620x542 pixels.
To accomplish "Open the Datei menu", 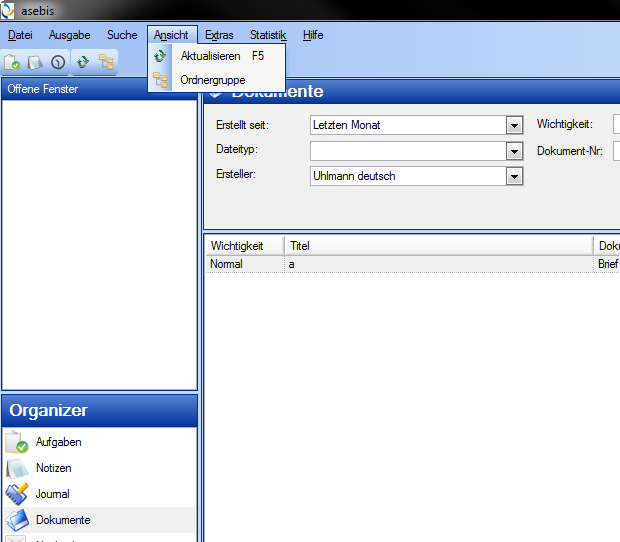I will click(20, 35).
